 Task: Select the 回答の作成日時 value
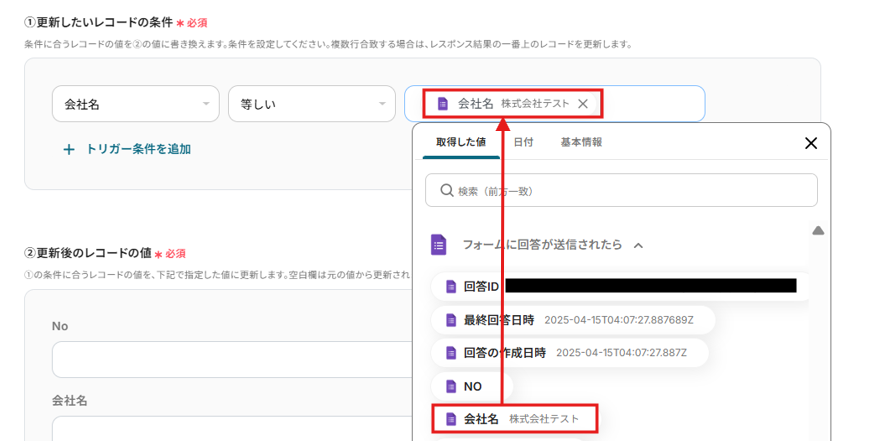[x=570, y=353]
